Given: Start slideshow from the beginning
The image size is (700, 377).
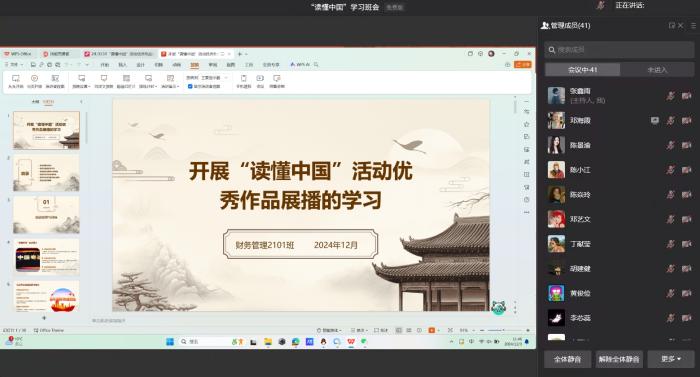Looking at the screenshot, I should pos(16,81).
